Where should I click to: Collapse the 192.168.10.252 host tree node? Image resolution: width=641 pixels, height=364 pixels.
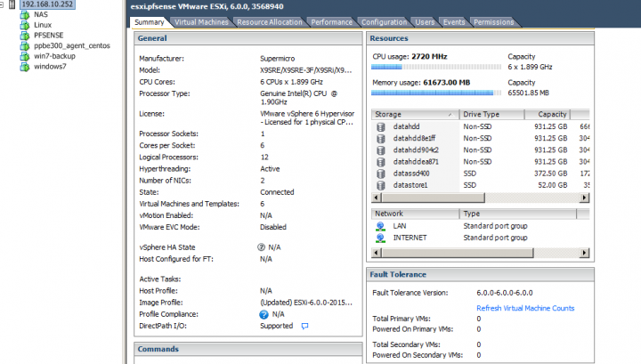click(x=2, y=4)
